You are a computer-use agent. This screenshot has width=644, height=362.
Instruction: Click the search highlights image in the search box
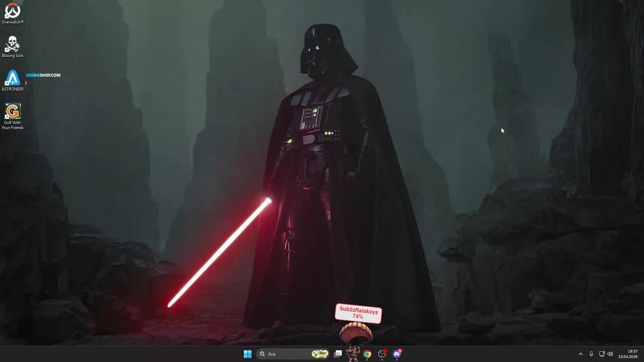click(x=320, y=354)
